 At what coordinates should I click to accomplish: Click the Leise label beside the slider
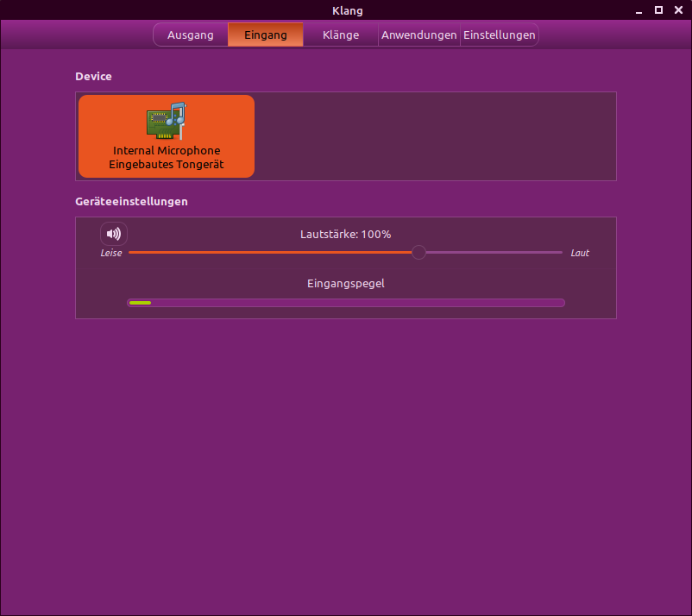pos(111,254)
